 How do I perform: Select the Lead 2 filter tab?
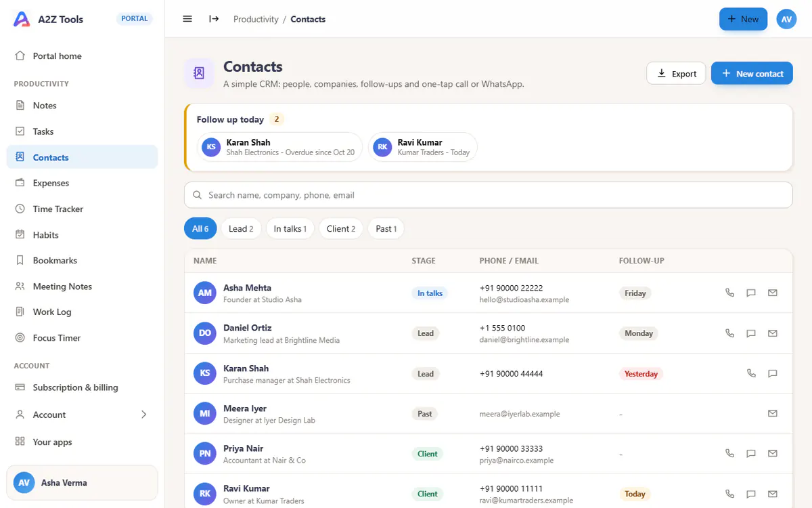pyautogui.click(x=241, y=228)
